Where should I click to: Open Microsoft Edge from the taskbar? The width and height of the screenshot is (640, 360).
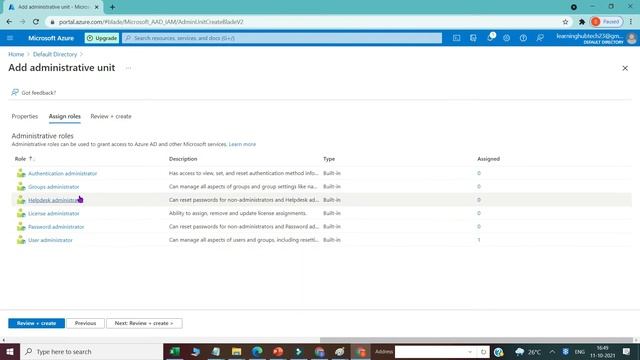tap(257, 351)
